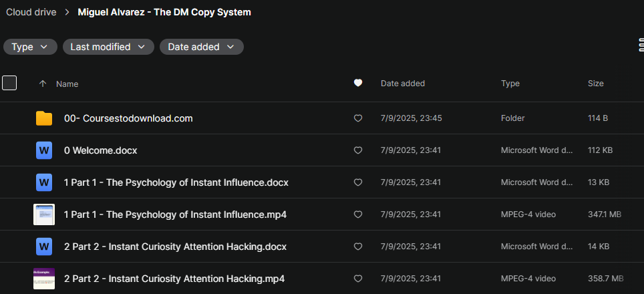Open the thumbnail of Instant Curiosity Attention Hacking.mp4
This screenshot has height=294, width=644.
(44, 279)
